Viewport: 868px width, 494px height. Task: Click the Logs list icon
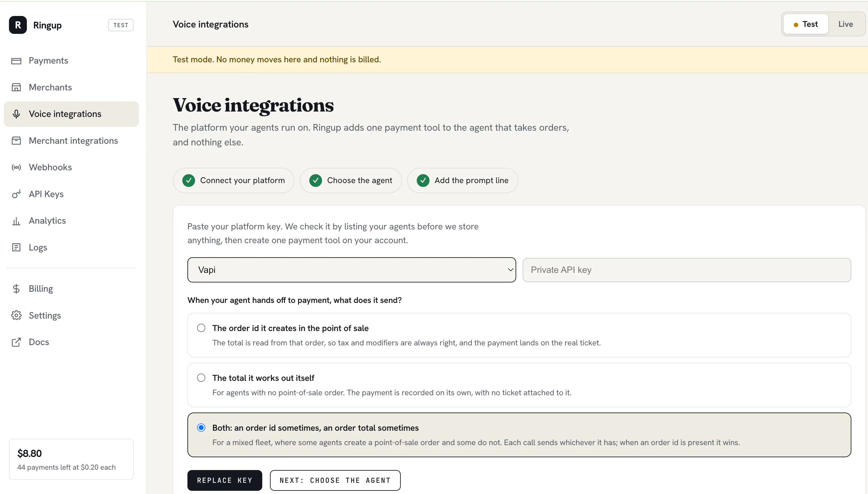[x=16, y=247]
